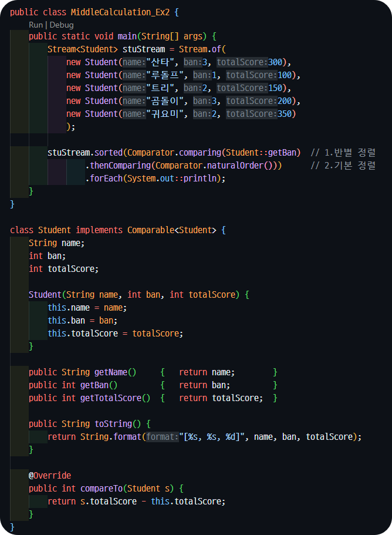Click the int ban field declaration
The width and height of the screenshot is (392, 535).
(48, 256)
